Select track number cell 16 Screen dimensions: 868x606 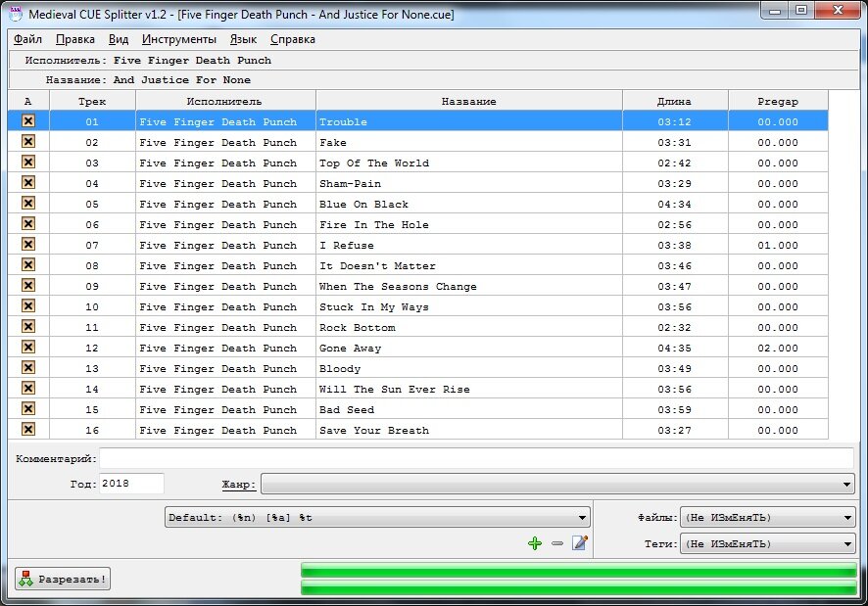pos(92,430)
